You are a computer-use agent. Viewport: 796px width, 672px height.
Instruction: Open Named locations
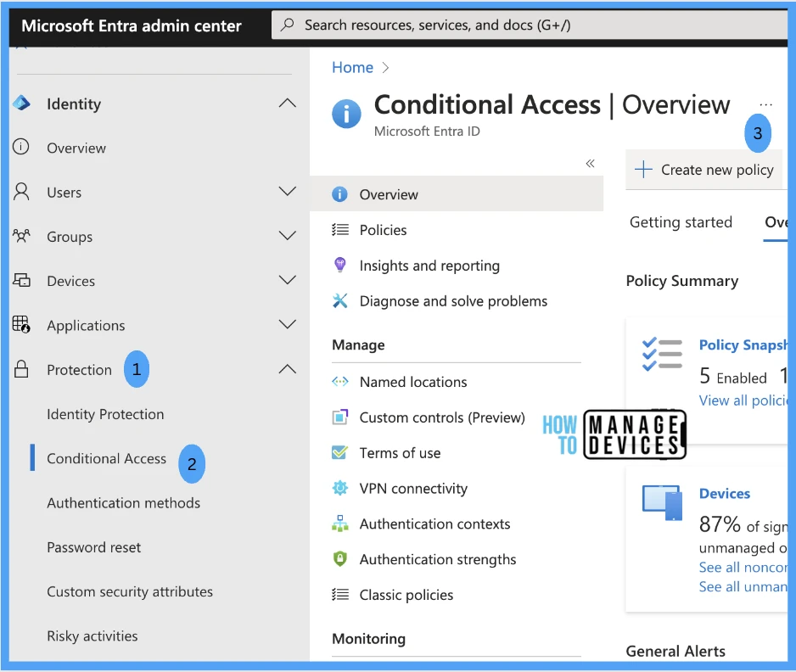coord(413,382)
